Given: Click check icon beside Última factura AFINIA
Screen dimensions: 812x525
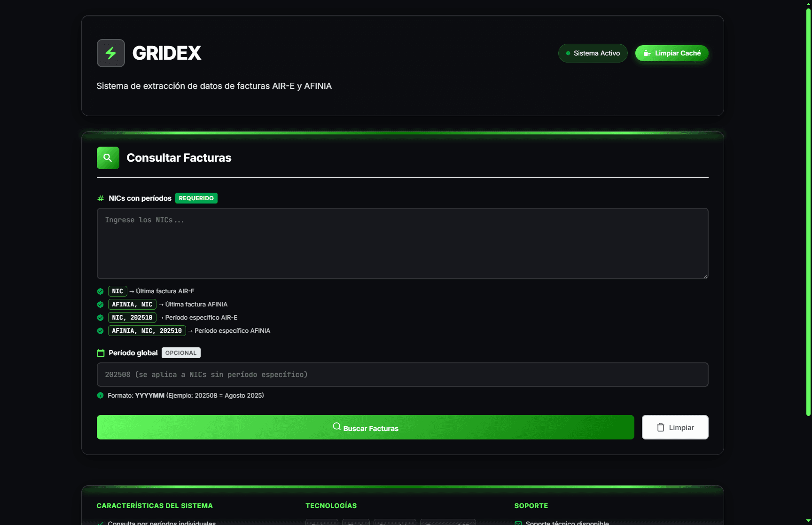Looking at the screenshot, I should (x=100, y=305).
